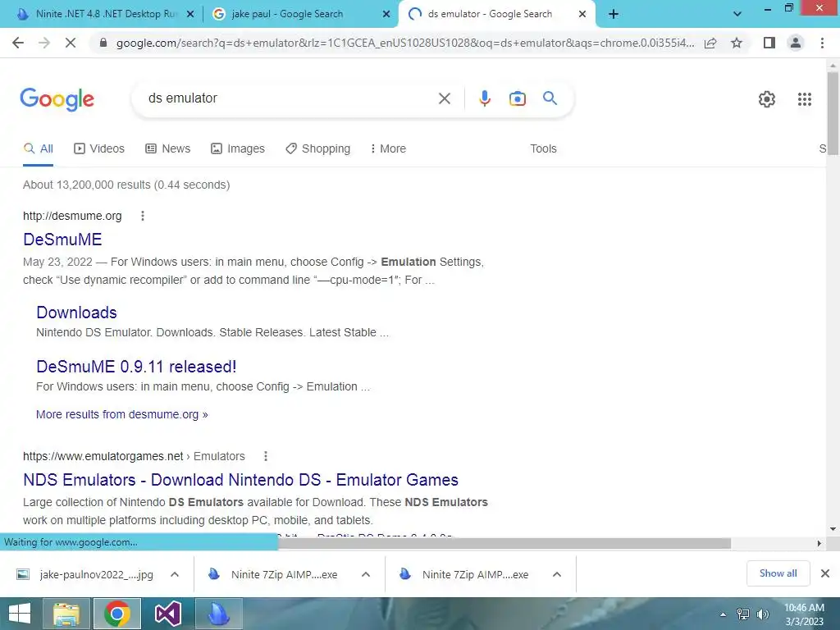Open Google quick settings gear

(767, 99)
